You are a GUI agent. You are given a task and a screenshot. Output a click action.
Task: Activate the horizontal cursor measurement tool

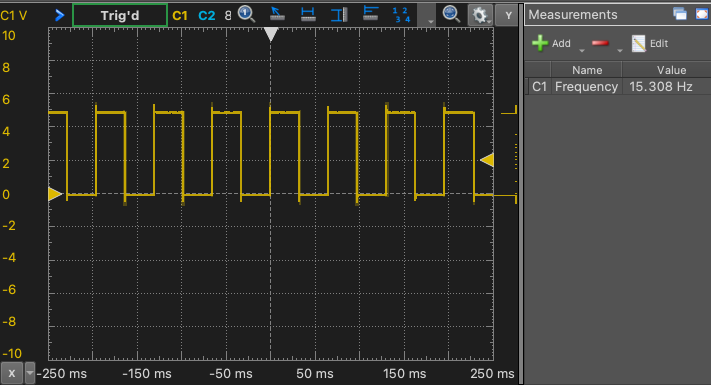pyautogui.click(x=308, y=15)
